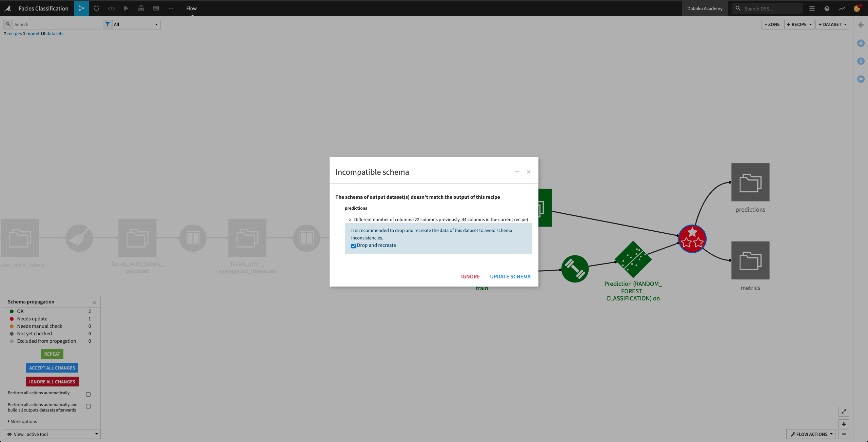Click the blue info icon on the right sidebar
This screenshot has height=442, width=868.
coord(861,61)
